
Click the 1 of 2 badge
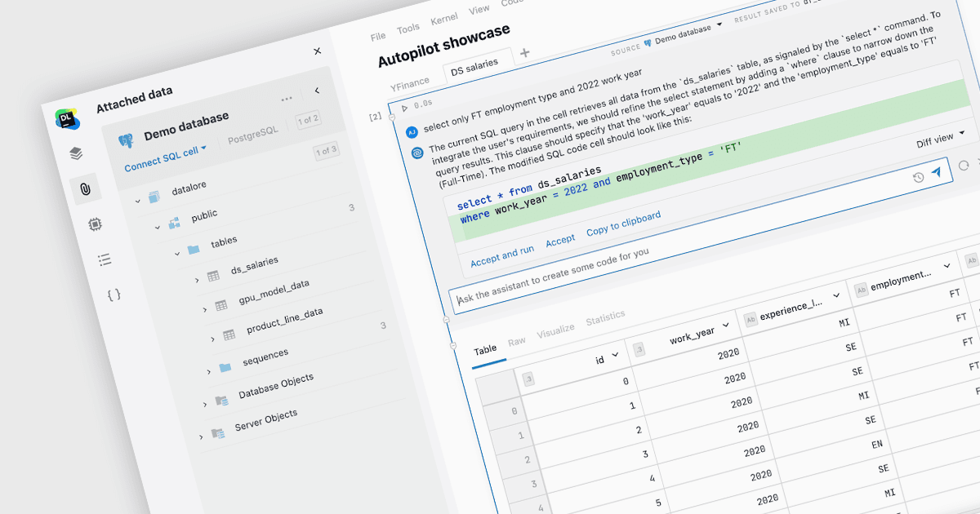point(309,121)
